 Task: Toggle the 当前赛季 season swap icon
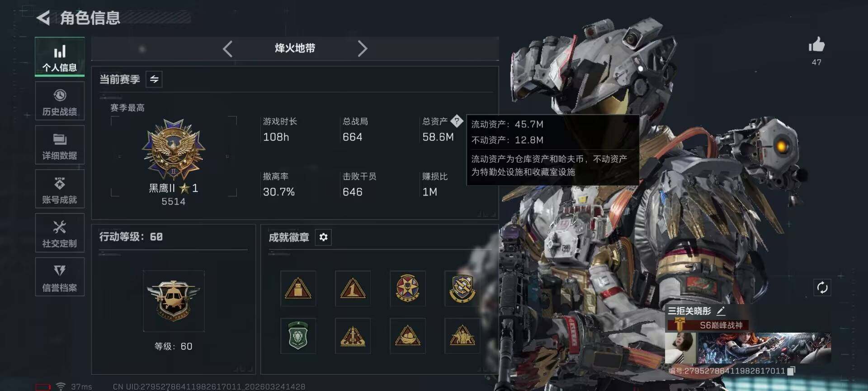click(x=154, y=79)
